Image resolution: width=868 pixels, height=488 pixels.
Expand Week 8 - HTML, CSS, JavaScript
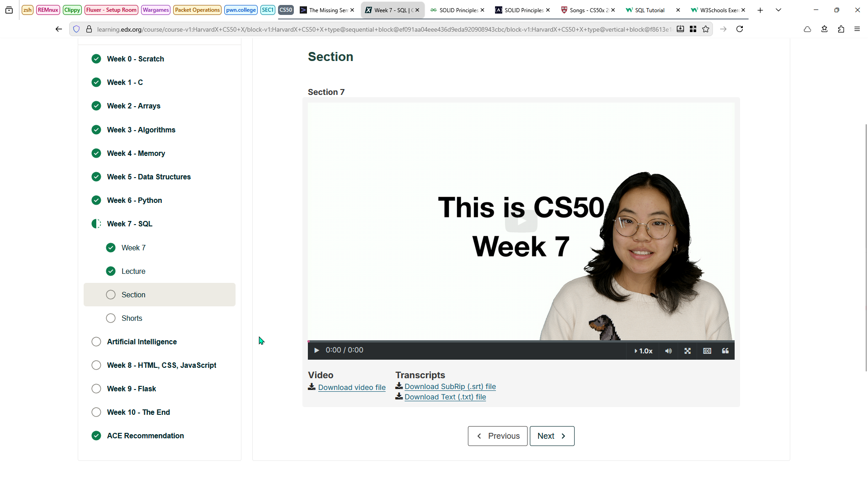[x=161, y=365]
